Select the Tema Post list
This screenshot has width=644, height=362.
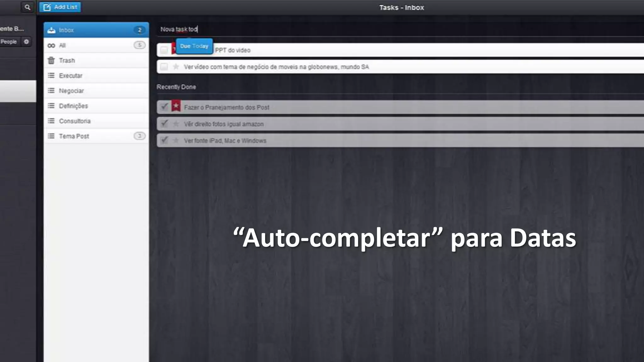96,136
